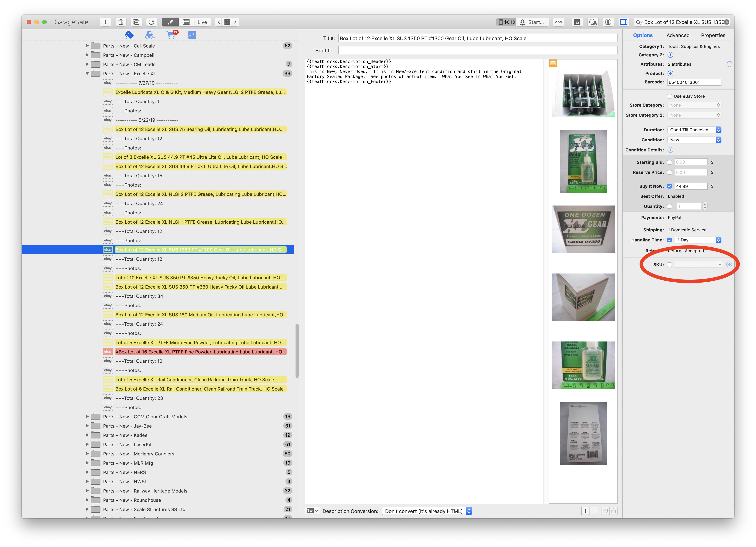The image size is (756, 547).
Task: Open the Duration Good Till Canceled dropdown
Action: click(694, 130)
